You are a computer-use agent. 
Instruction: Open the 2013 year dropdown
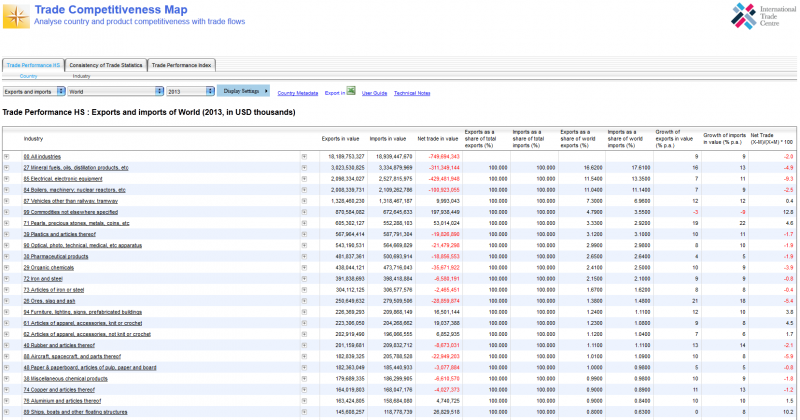click(189, 91)
